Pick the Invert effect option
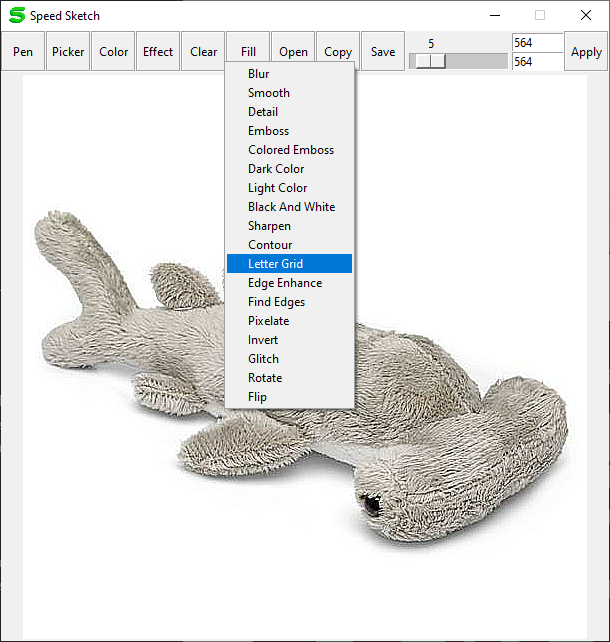The height and width of the screenshot is (642, 610). click(263, 340)
